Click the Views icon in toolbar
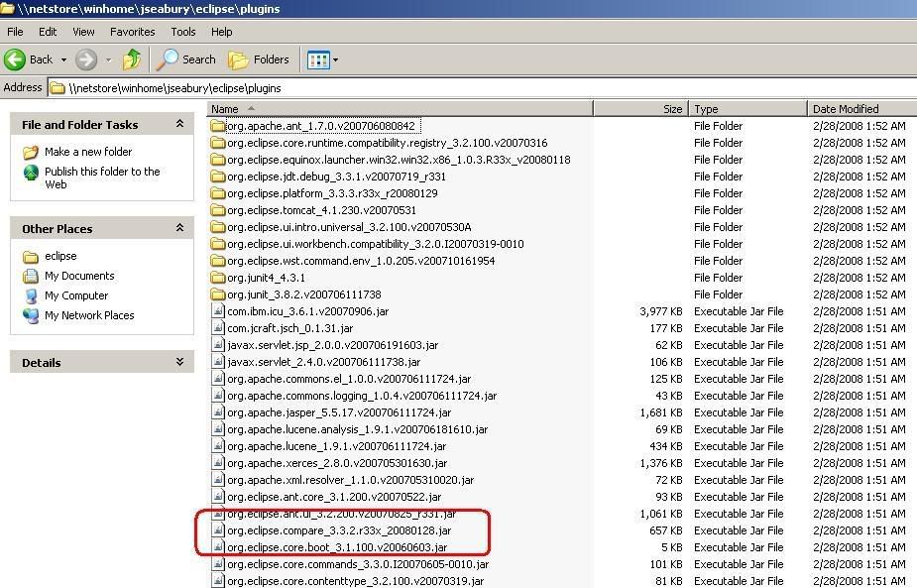Screen dimensions: 917x588 (317, 59)
